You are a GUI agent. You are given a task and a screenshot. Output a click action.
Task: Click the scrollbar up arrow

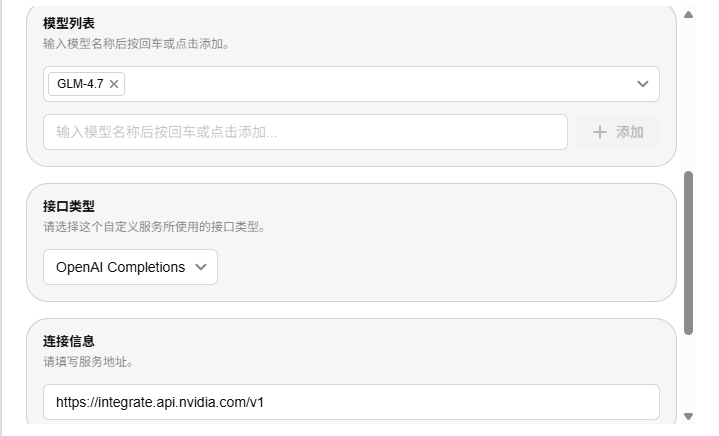pos(688,14)
